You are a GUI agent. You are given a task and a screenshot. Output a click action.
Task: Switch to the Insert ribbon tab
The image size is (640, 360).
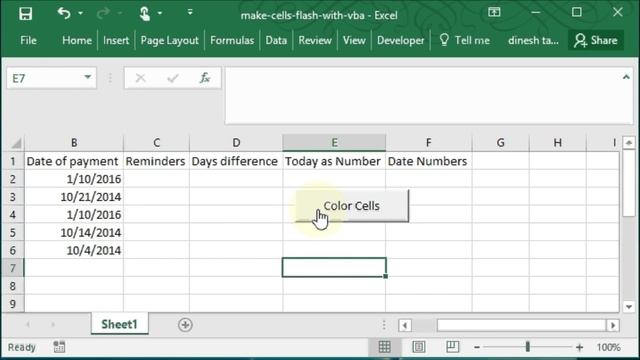click(116, 40)
